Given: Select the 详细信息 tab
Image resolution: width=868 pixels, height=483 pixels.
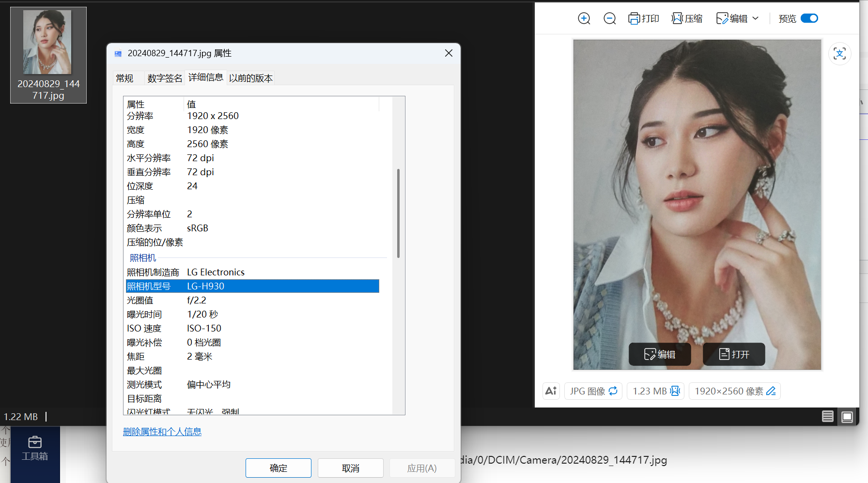Looking at the screenshot, I should [x=205, y=77].
